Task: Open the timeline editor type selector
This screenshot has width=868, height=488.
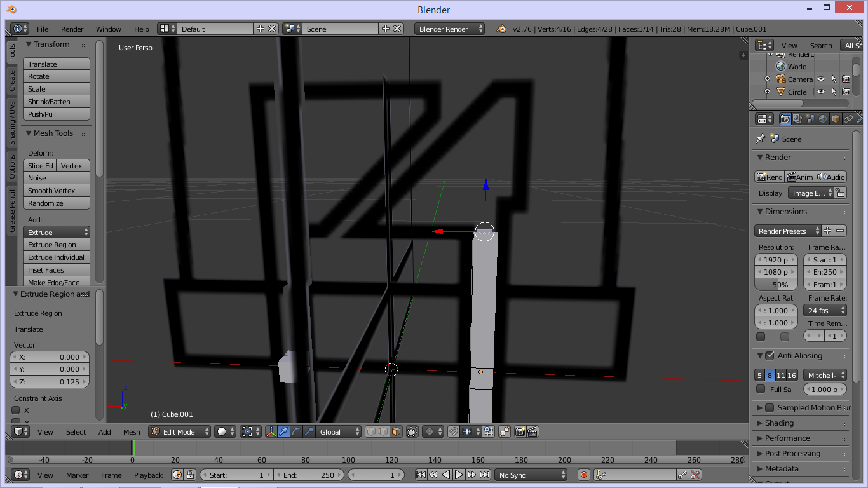Action: [x=21, y=475]
